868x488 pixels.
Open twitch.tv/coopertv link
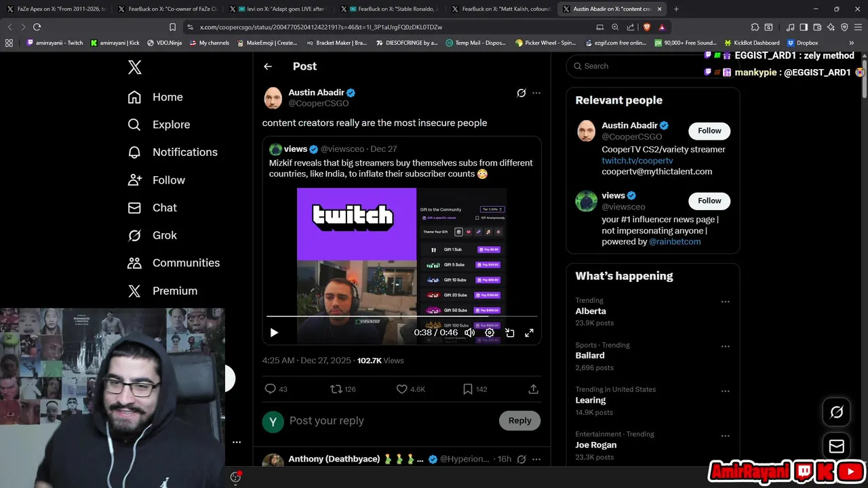[x=637, y=161]
